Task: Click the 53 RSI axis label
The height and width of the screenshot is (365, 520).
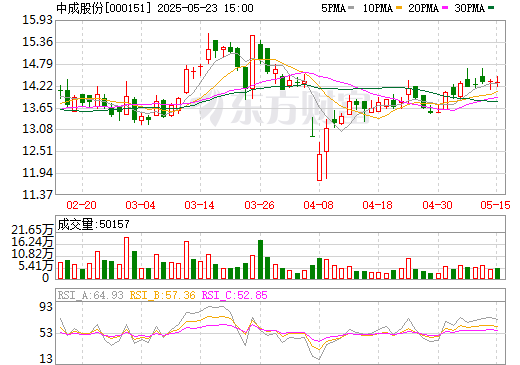Action: [46, 333]
